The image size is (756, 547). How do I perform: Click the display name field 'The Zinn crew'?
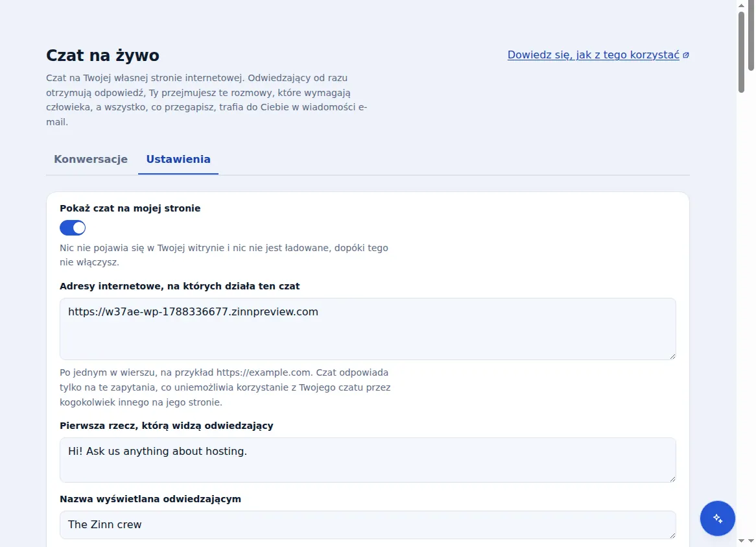tap(368, 525)
